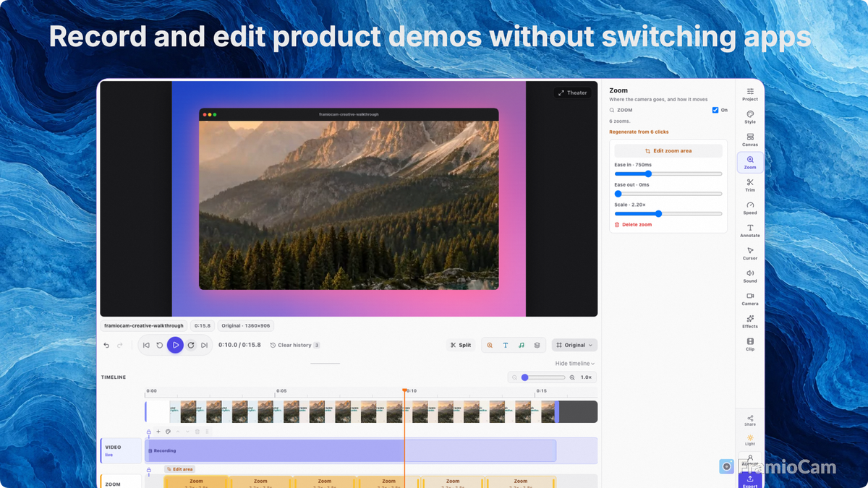Click the Export button
Screen dimensions: 868x488
click(750, 481)
